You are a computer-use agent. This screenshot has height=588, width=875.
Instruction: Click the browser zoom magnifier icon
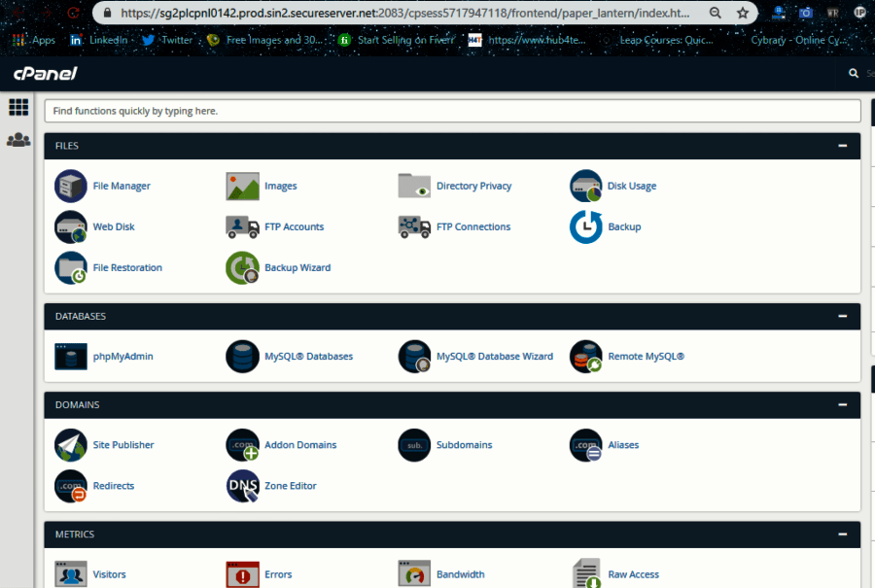pos(715,13)
